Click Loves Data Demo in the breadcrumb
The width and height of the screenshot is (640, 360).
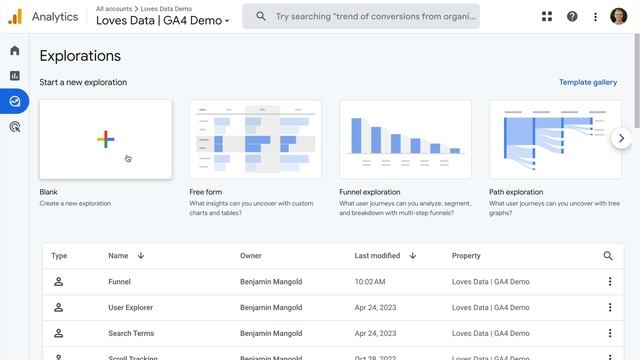point(166,9)
